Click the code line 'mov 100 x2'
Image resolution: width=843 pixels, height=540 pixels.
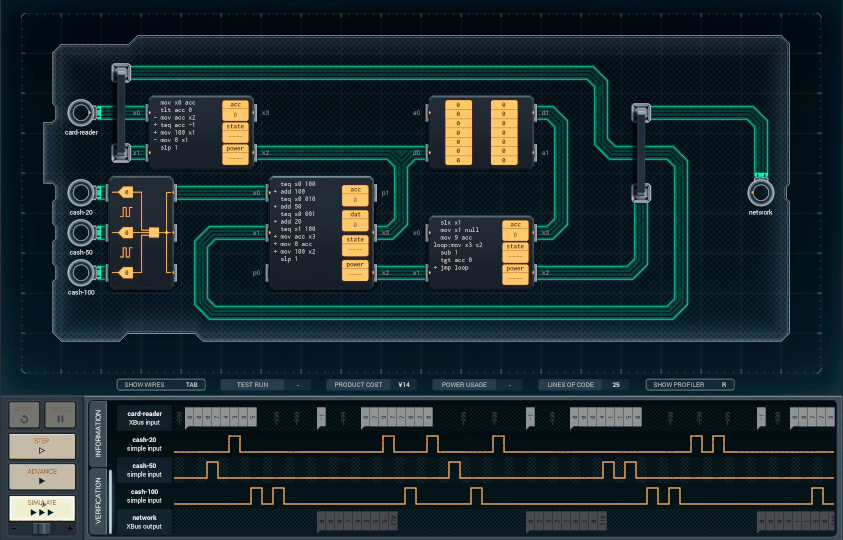[x=298, y=252]
